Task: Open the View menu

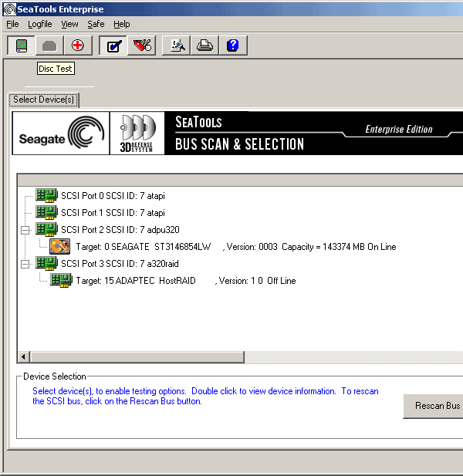Action: click(x=69, y=24)
